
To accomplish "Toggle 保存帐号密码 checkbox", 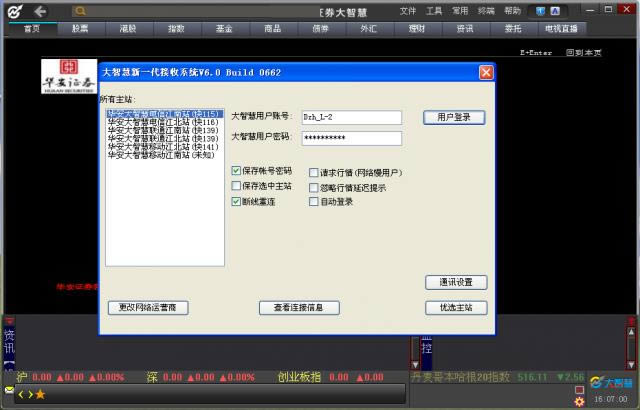I will point(236,171).
